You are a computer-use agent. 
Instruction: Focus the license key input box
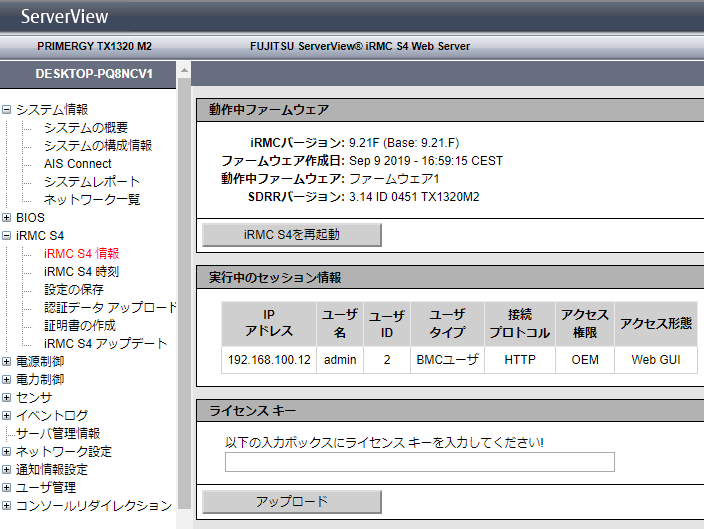(x=420, y=462)
